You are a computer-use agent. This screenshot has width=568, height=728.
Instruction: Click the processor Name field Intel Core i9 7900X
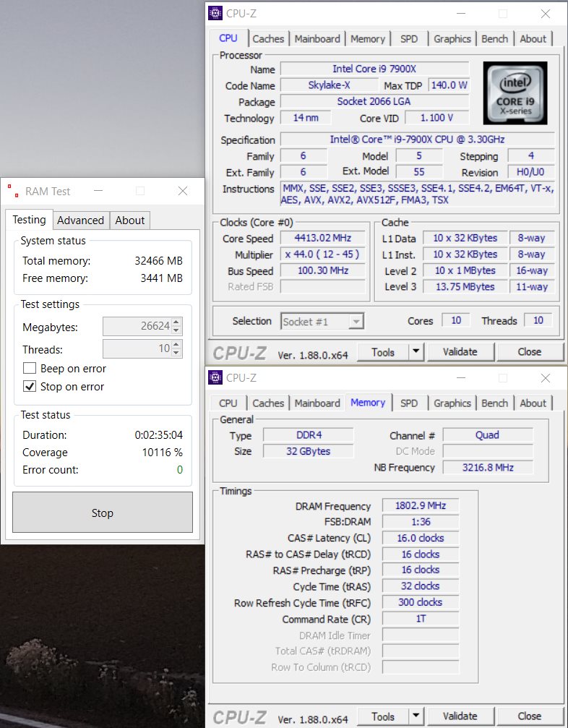click(x=374, y=69)
